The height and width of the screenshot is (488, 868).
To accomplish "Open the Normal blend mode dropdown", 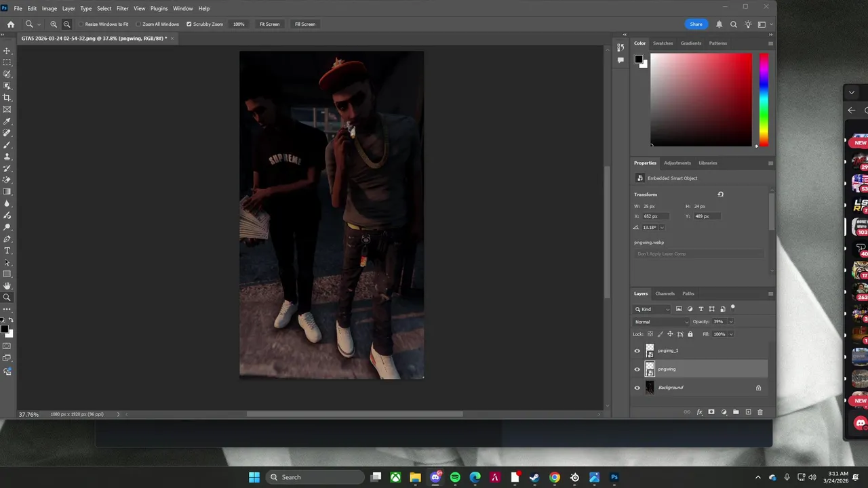I will [661, 322].
